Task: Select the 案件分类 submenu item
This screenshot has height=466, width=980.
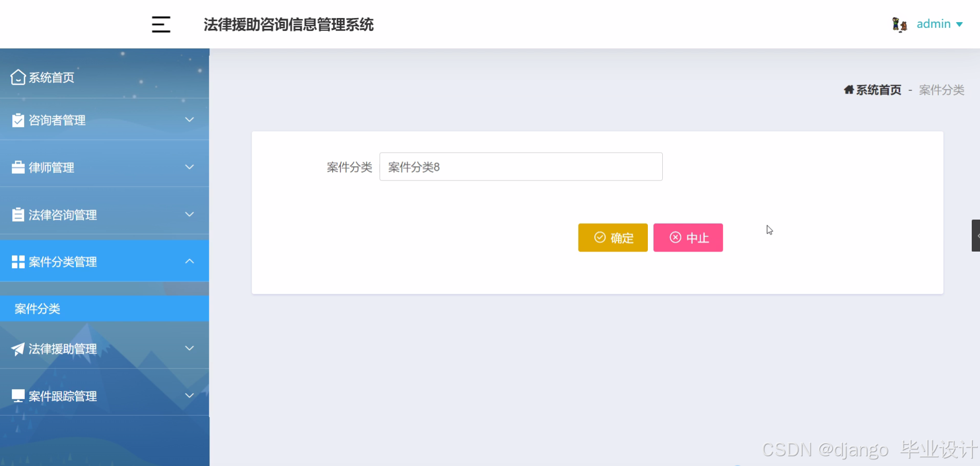Action: click(x=37, y=308)
